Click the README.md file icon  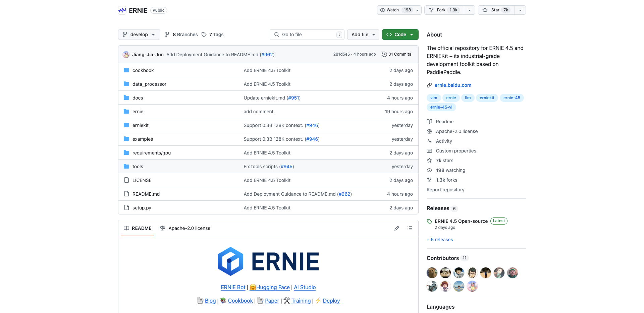point(126,194)
